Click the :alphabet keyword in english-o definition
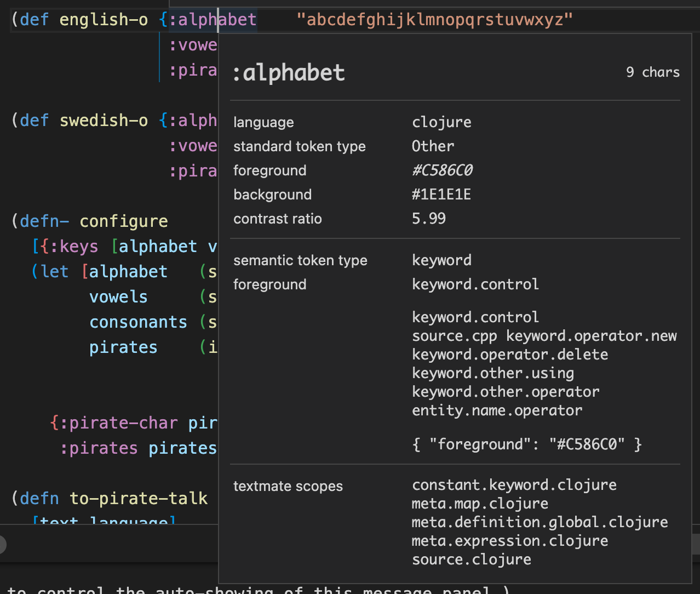 213,20
